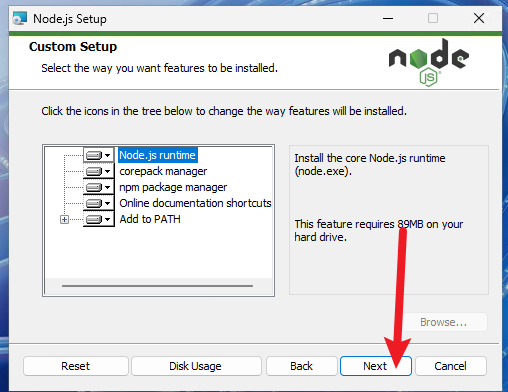The height and width of the screenshot is (392, 508).
Task: Expand the Add to PATH tree node
Action: coord(64,219)
